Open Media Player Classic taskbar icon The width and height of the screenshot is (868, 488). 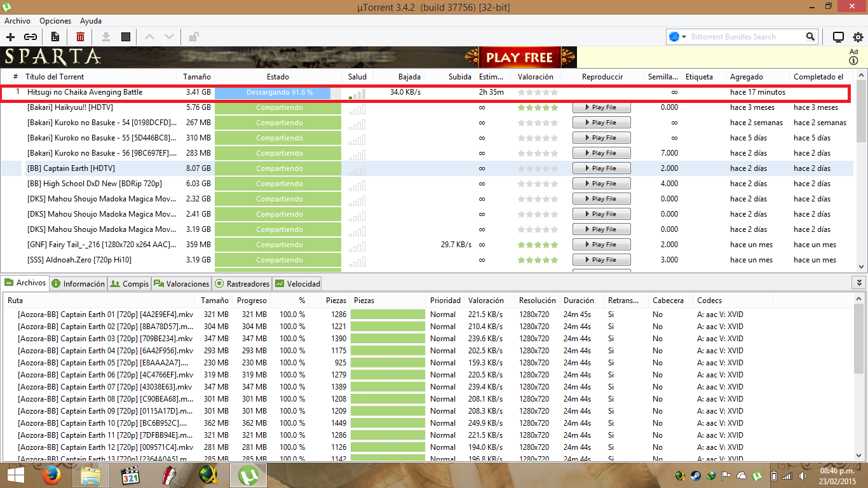click(x=130, y=475)
